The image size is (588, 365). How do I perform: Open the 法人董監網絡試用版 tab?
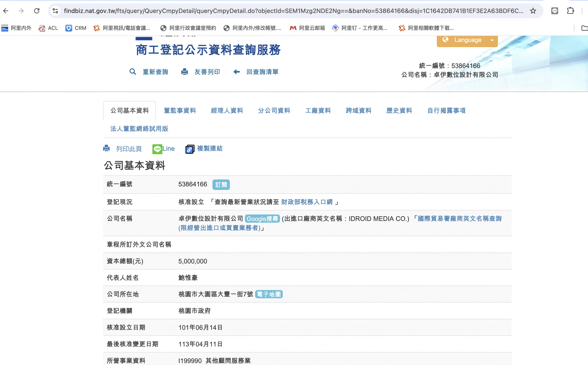139,129
